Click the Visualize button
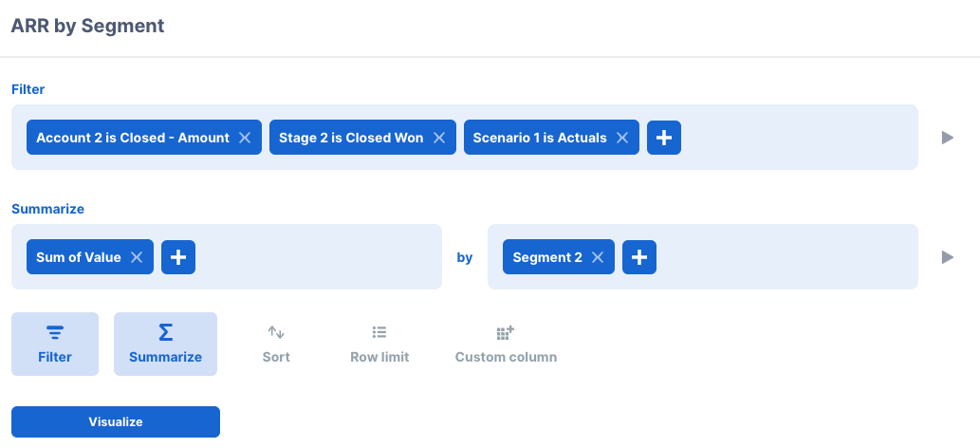This screenshot has width=980, height=448. click(x=116, y=421)
